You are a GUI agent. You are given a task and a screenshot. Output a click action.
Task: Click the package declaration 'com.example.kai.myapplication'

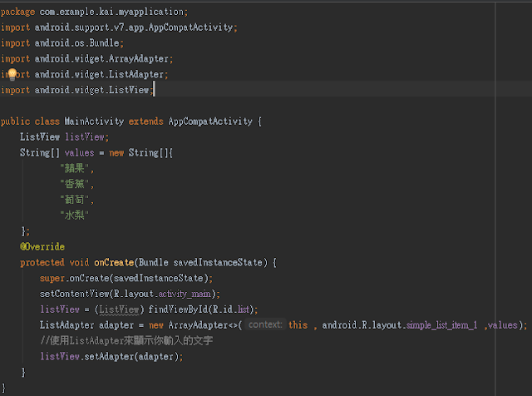111,12
